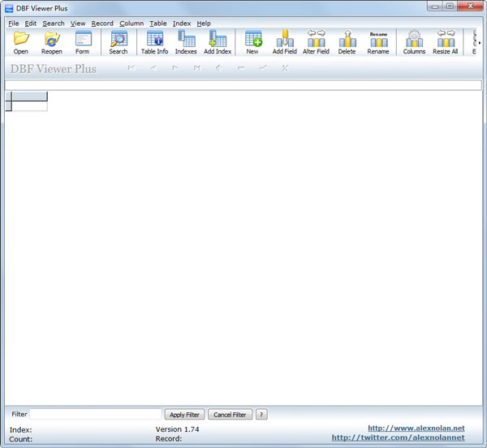Click the Rename field toolbar icon

point(378,42)
